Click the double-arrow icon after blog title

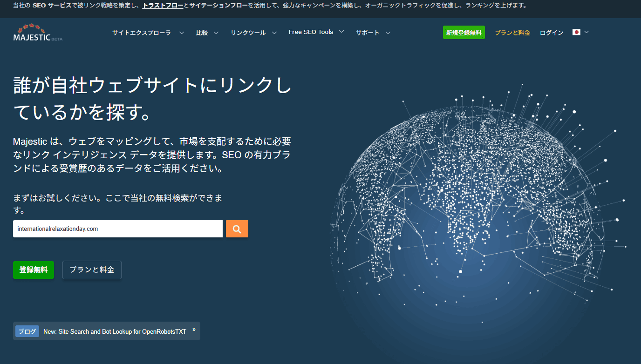click(x=194, y=330)
